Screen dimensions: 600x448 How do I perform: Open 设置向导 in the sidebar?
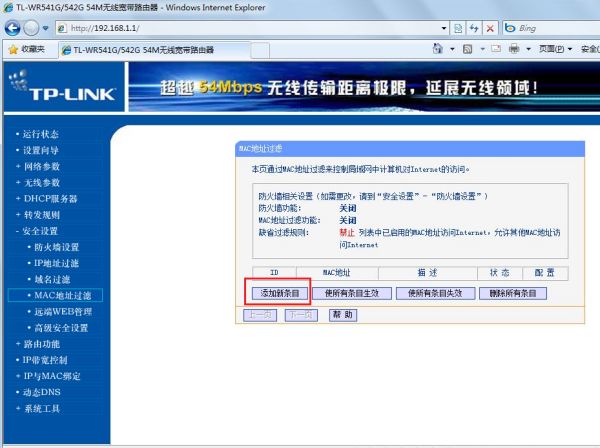point(40,150)
